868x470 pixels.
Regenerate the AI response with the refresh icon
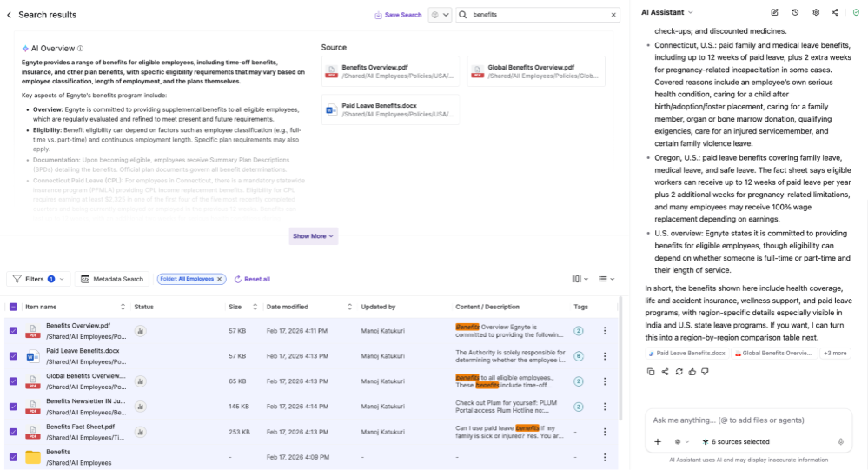point(679,372)
